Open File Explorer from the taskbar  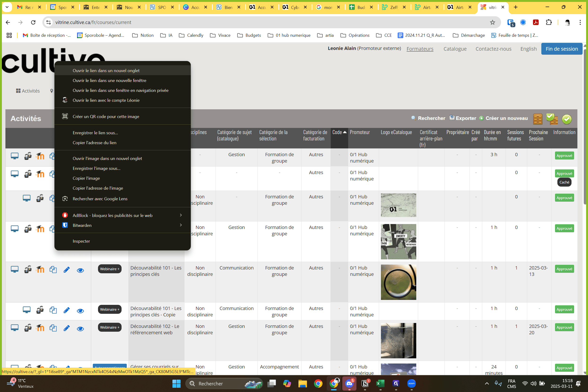click(302, 383)
